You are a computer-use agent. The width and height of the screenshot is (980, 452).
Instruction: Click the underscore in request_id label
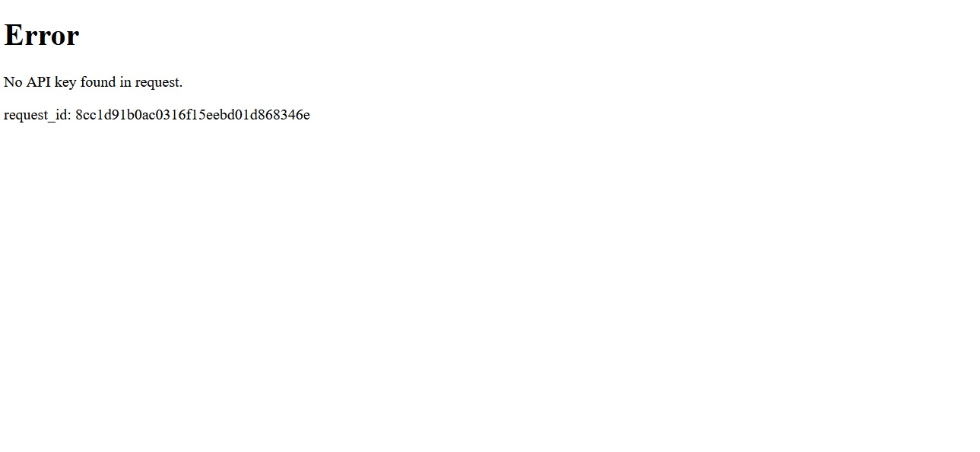coord(51,122)
